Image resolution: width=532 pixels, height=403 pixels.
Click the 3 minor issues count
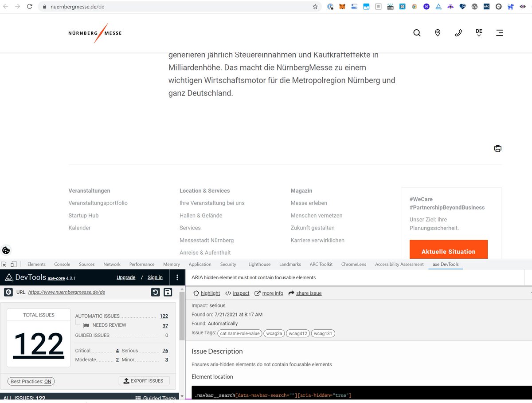coord(167,360)
